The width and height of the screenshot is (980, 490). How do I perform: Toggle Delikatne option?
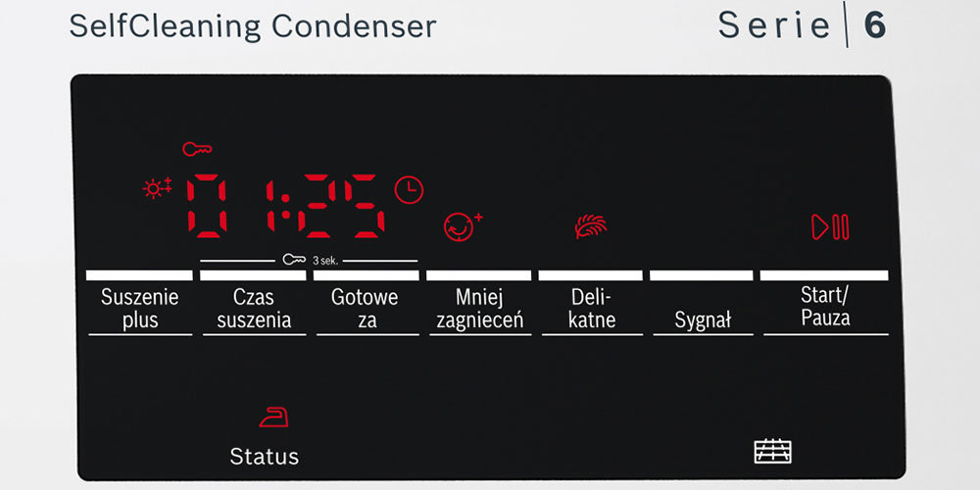(x=592, y=309)
